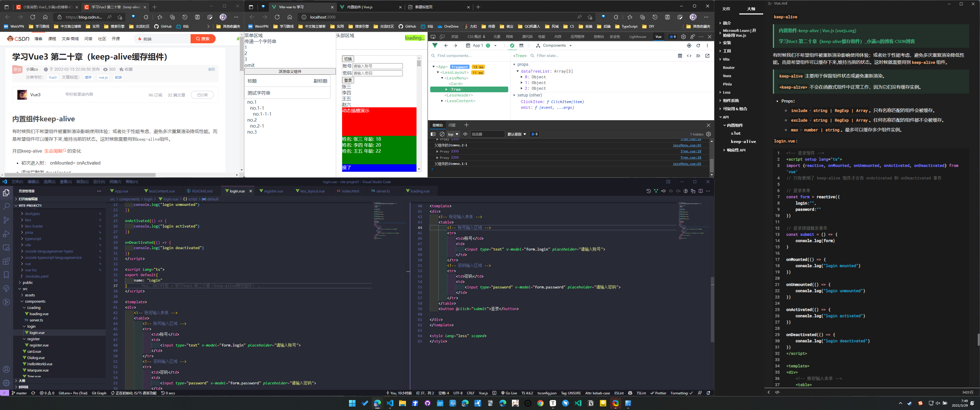Switch to 问题 tab in console drawer
This screenshot has height=410, width=980.
point(452,125)
